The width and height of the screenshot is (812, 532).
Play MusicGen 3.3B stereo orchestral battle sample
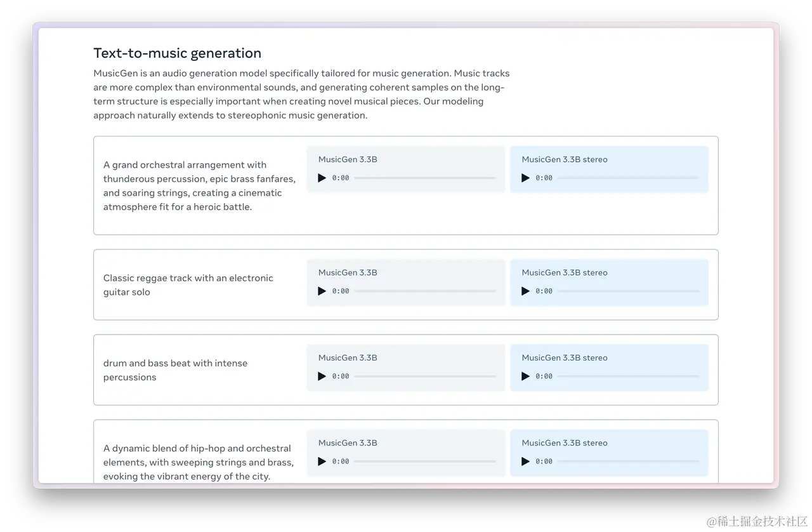point(525,178)
